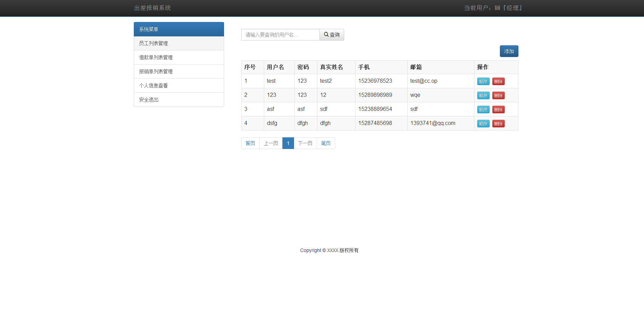This screenshot has width=644, height=310.
Task: Click phone number 15236978523
Action: 375,81
